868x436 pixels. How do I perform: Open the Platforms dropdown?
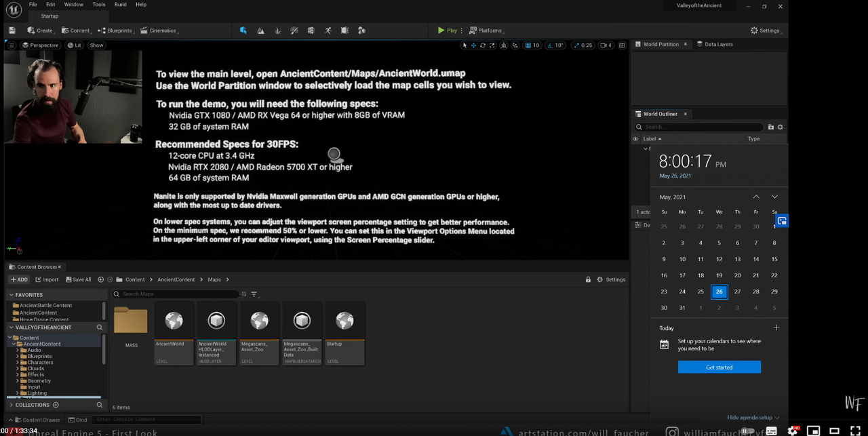(487, 31)
